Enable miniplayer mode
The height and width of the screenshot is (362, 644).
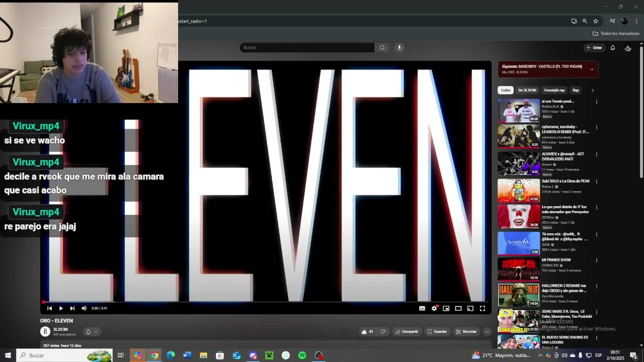point(446,308)
